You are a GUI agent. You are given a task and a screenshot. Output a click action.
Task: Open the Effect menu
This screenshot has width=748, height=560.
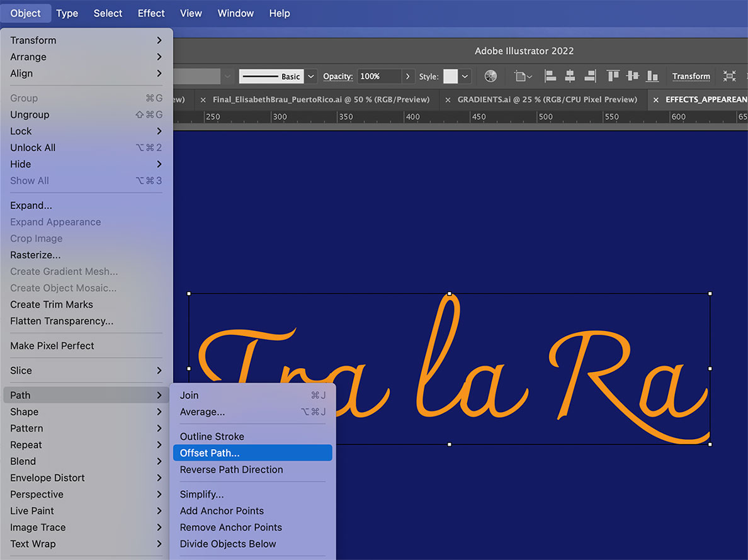(x=151, y=13)
